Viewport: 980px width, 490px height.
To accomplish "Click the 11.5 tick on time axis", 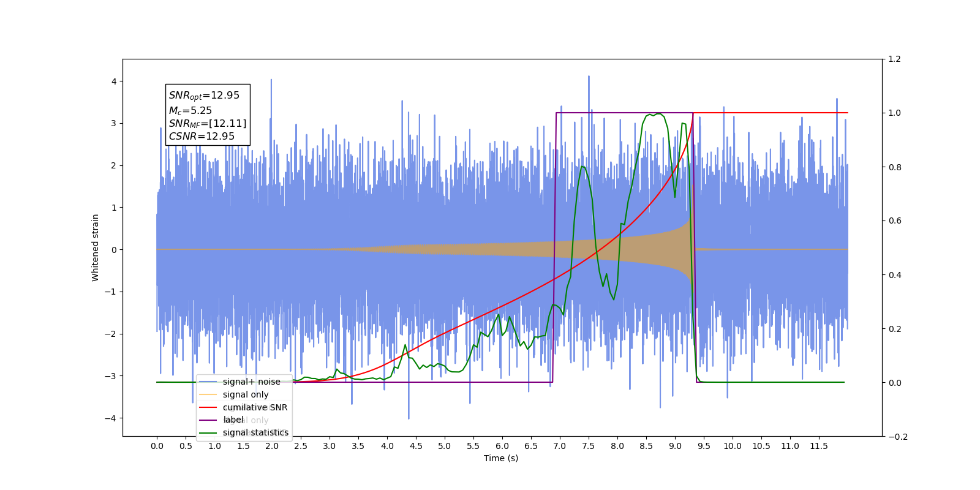I will [x=819, y=446].
